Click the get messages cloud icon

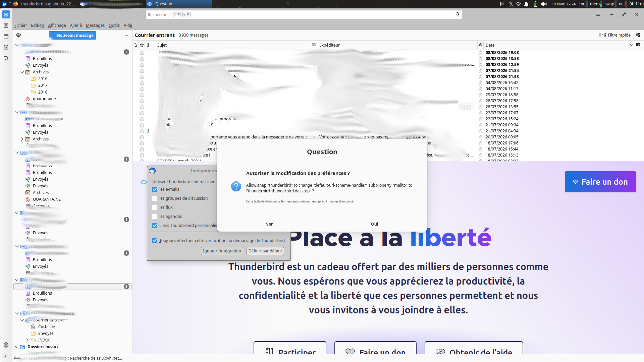[x=18, y=35]
